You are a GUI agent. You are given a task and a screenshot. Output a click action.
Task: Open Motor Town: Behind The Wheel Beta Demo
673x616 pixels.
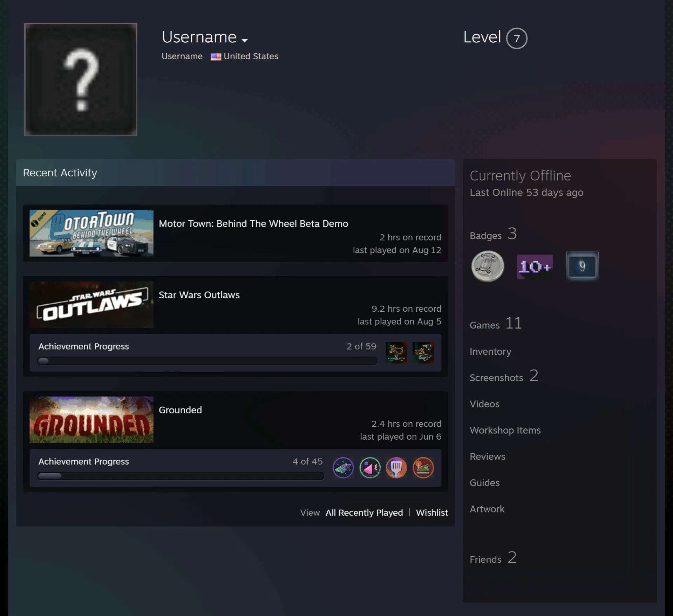[x=253, y=224]
